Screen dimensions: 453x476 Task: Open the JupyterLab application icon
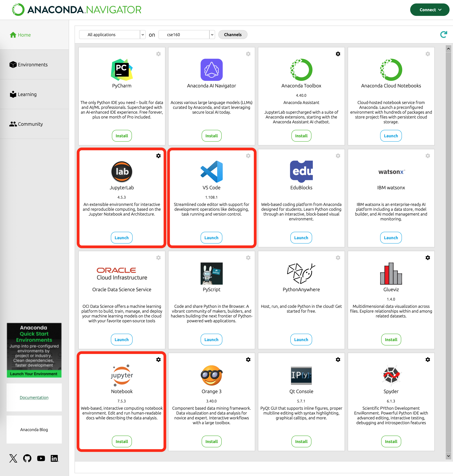coord(122,172)
